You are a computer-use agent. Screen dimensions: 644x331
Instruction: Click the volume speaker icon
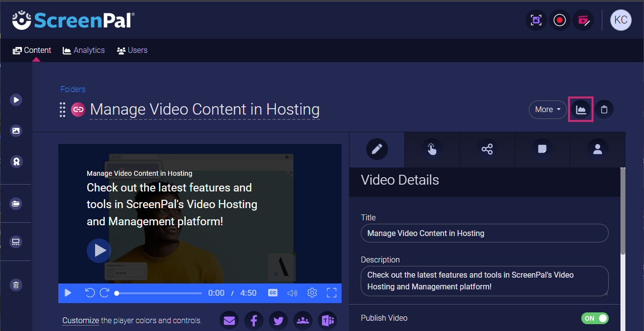click(293, 293)
